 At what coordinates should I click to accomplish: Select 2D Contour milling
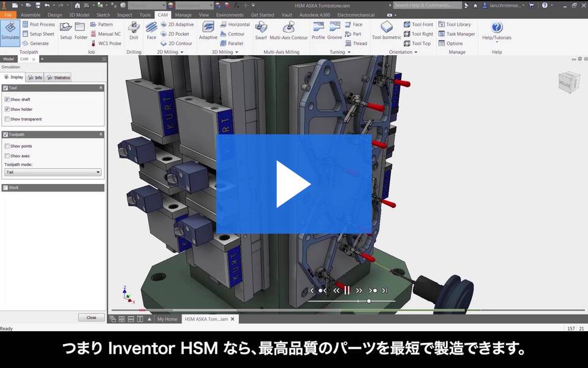point(176,44)
